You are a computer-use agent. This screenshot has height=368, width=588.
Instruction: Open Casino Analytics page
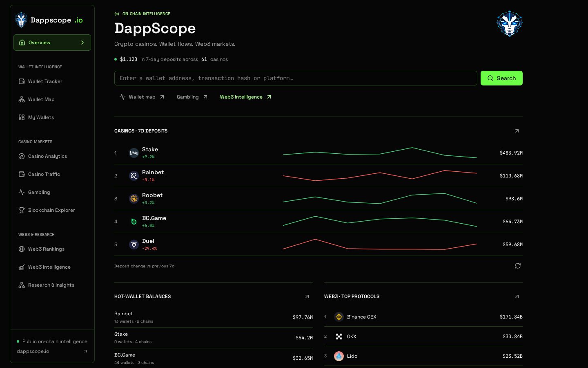(x=52, y=156)
